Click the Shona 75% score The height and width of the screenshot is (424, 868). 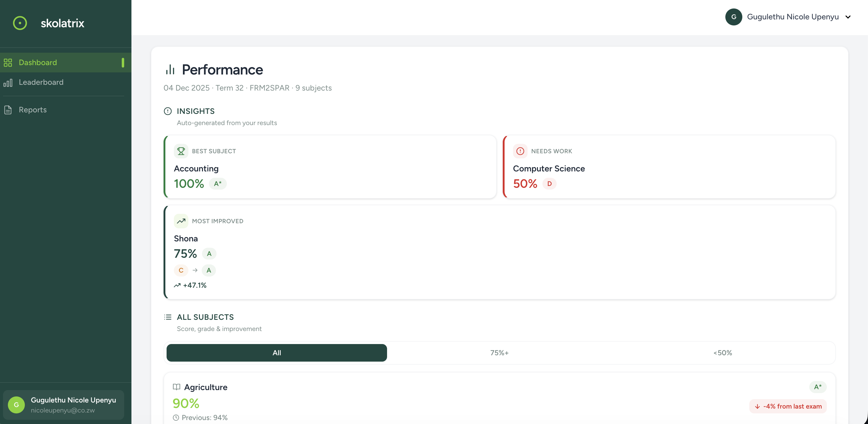[185, 254]
